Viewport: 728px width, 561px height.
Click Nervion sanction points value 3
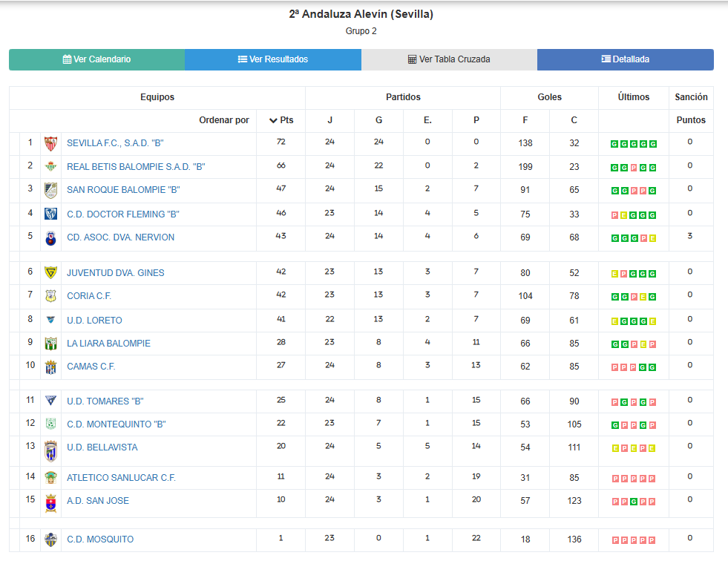point(690,237)
